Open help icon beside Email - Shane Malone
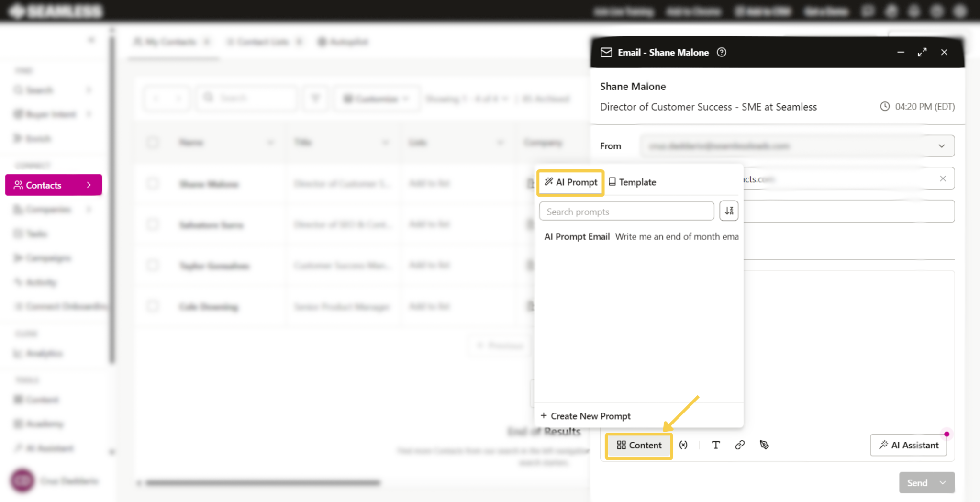Screen dimensions: 980x502 (x=722, y=52)
